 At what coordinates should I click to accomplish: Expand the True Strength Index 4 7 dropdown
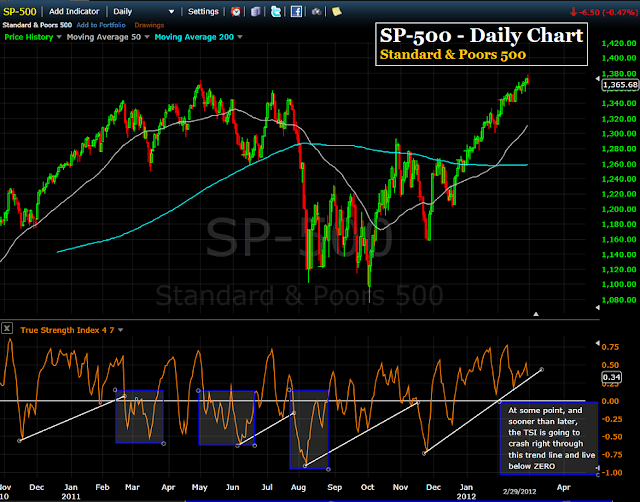120,330
